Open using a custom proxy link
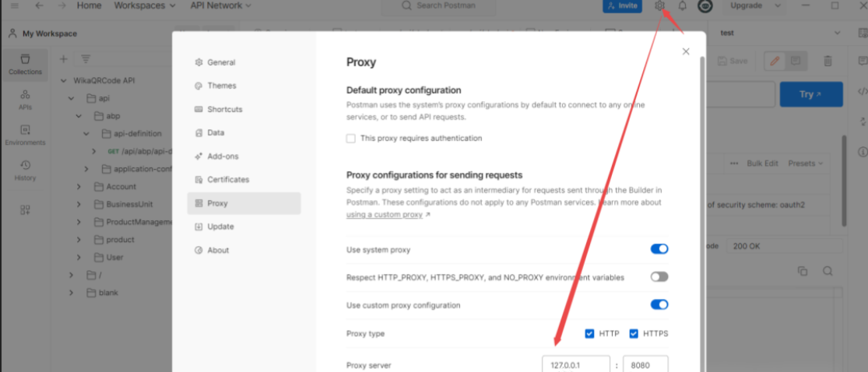The height and width of the screenshot is (372, 868). click(x=385, y=215)
